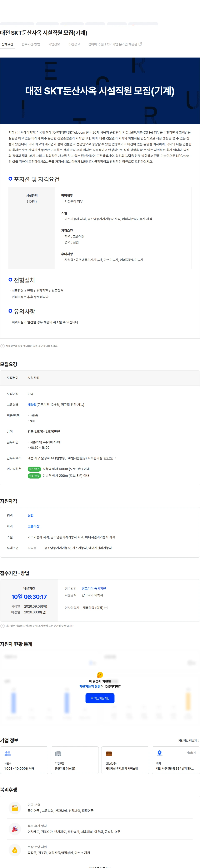Select the 사업시설 유지·관리 서비스업 card
This screenshot has height=868, width=200.
point(125,760)
